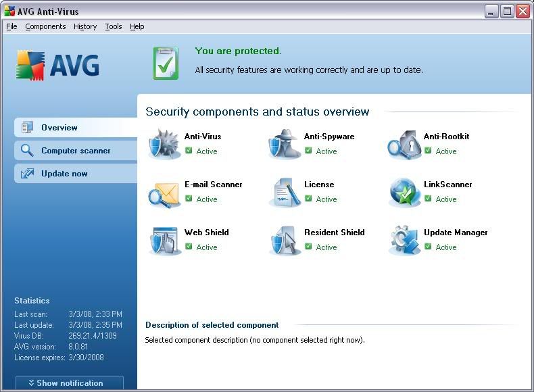Viewport: 534px width, 392px height.
Task: Go to Computer scanner in sidebar
Action: coord(75,151)
